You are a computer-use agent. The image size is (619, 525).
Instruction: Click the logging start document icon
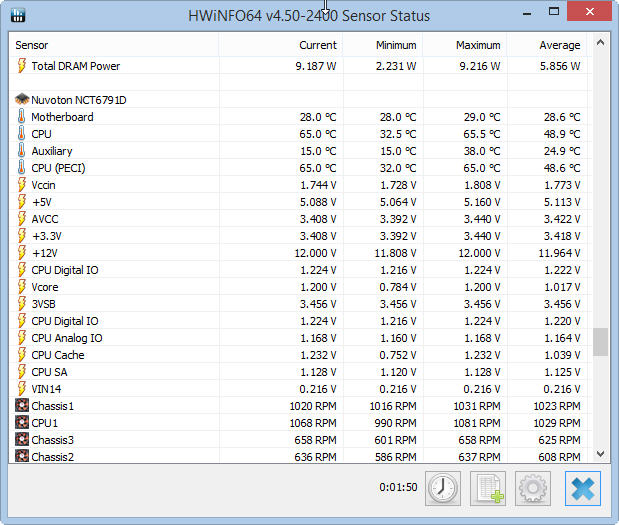pos(488,488)
